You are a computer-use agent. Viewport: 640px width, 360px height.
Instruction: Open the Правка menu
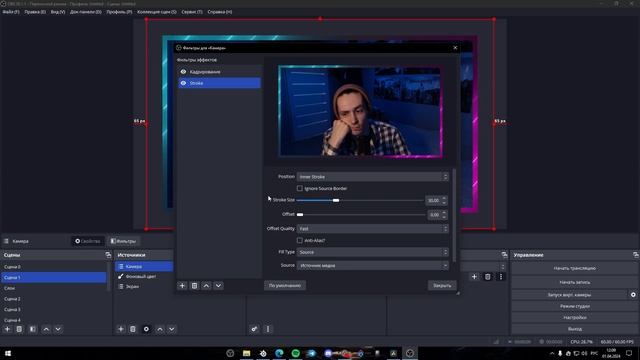(x=35, y=12)
